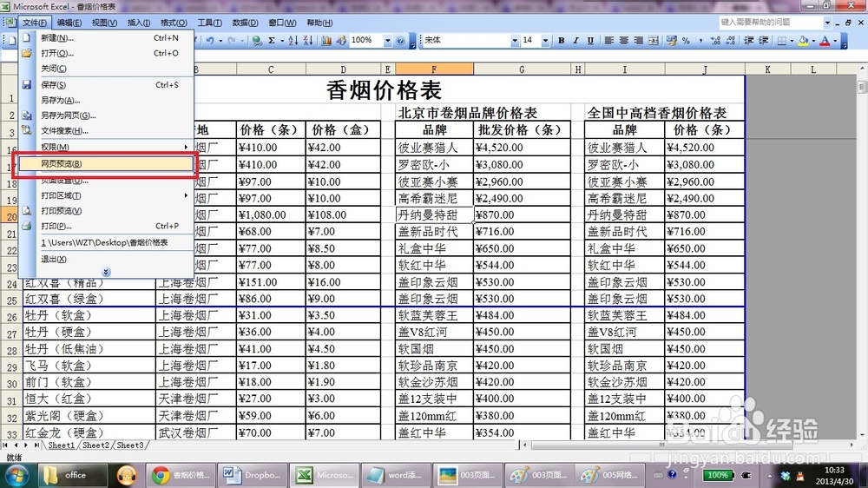This screenshot has width=868, height=488.
Task: Open the 权限(M) submenu
Action: click(106, 147)
